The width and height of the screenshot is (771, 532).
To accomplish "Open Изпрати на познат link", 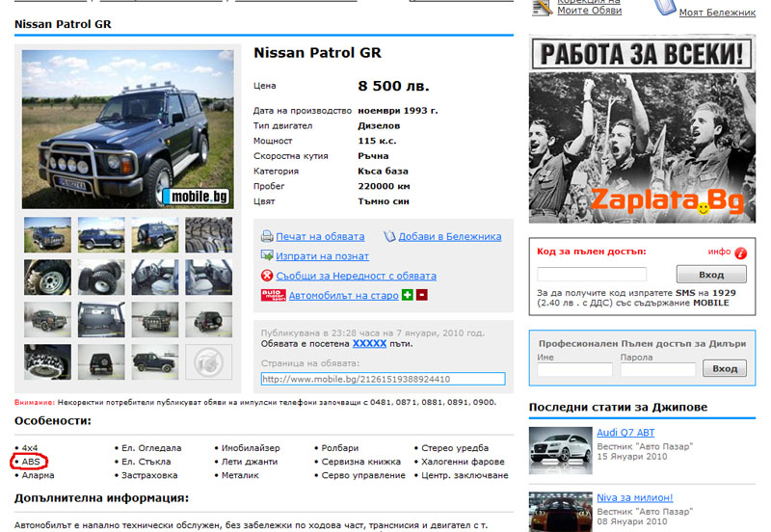I will [322, 256].
